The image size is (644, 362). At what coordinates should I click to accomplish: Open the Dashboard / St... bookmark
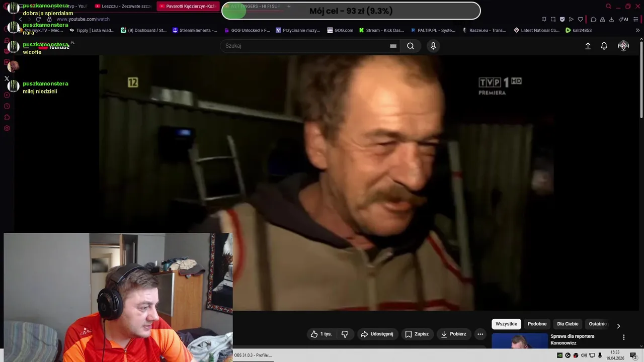coord(143,30)
